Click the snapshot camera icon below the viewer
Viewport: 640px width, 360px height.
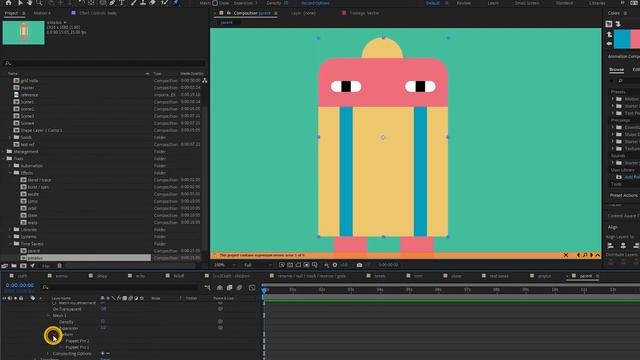coord(359,265)
